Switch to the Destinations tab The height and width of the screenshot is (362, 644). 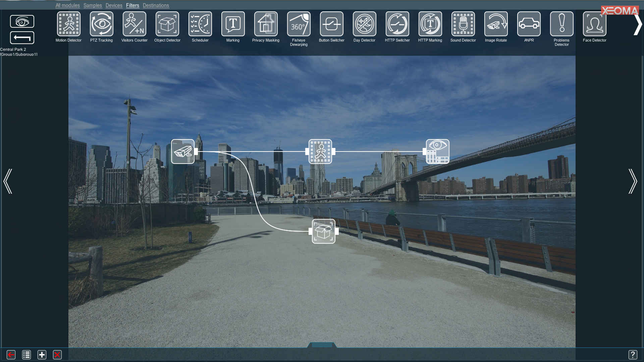[156, 5]
